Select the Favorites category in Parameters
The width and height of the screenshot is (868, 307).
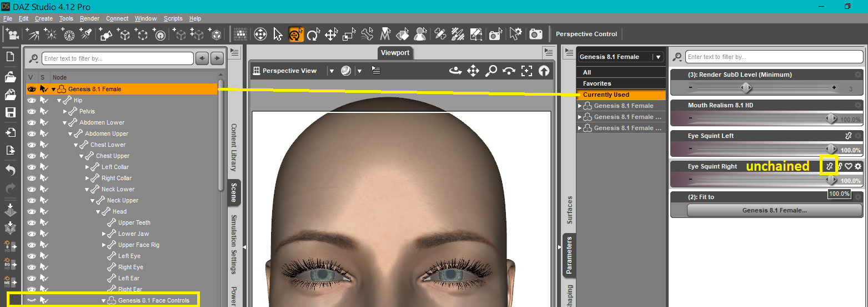point(597,83)
